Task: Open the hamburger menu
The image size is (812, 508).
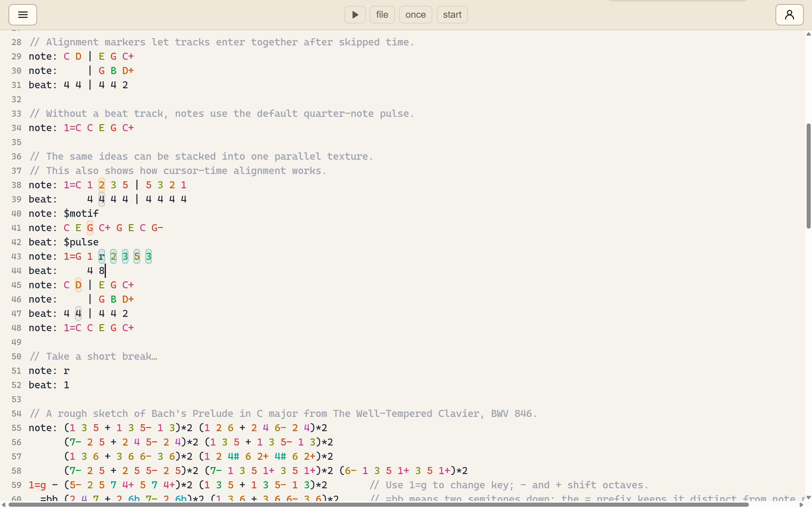Action: pyautogui.click(x=23, y=15)
